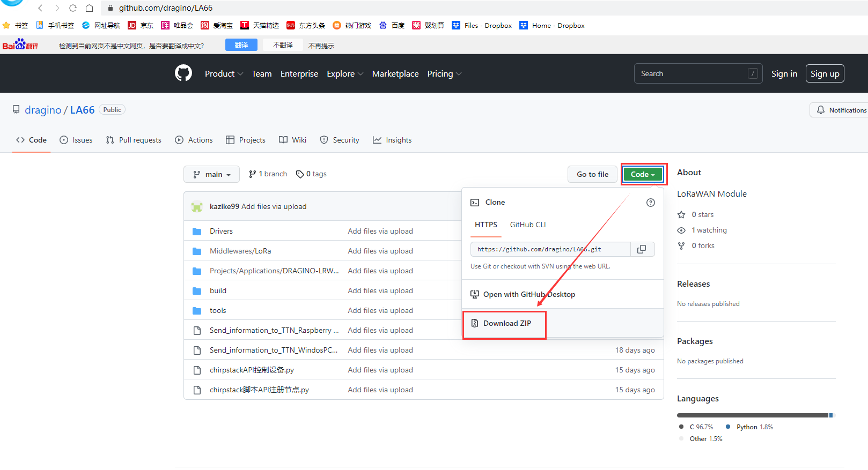
Task: Click the LA66 repository name link
Action: (83, 110)
